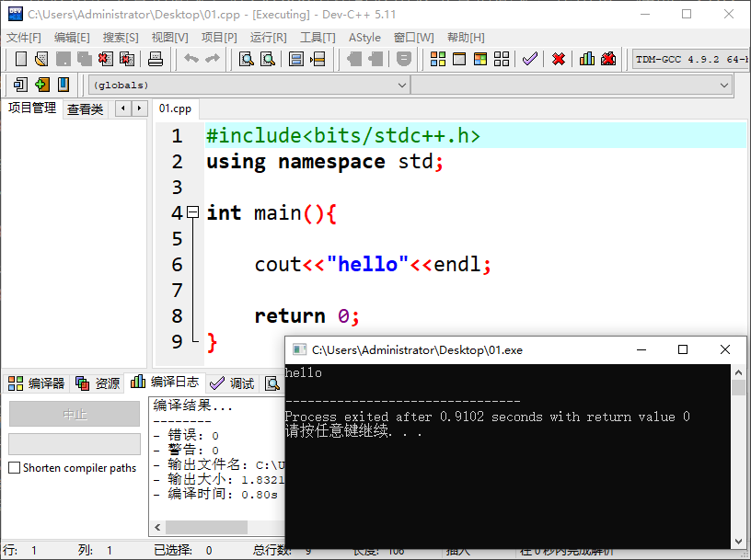
Task: Open the 运行[R] menu
Action: (268, 38)
